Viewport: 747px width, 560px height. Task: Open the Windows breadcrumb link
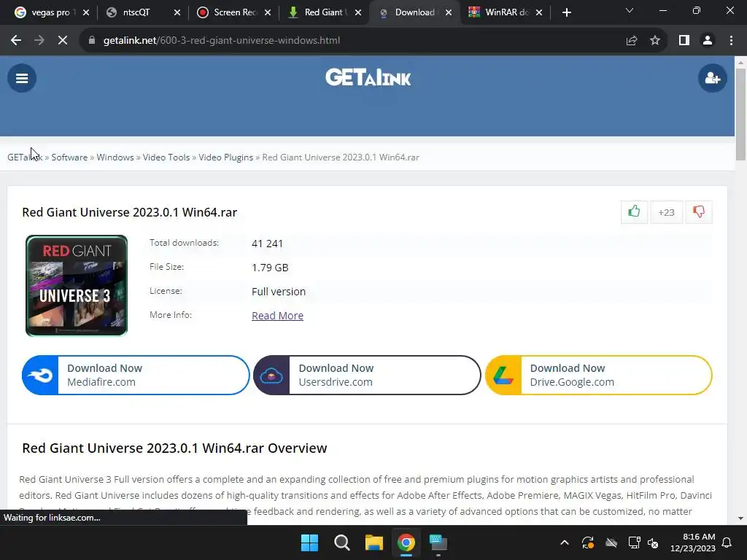point(115,157)
